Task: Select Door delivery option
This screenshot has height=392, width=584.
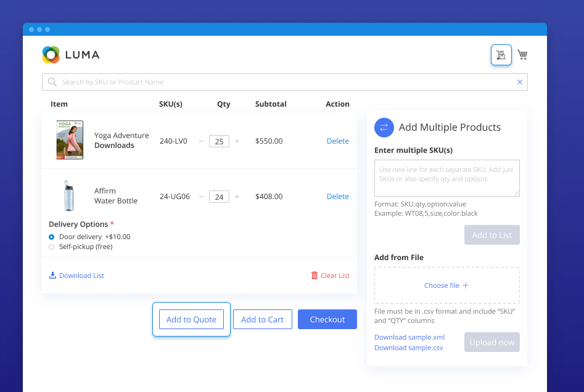Action: 52,237
